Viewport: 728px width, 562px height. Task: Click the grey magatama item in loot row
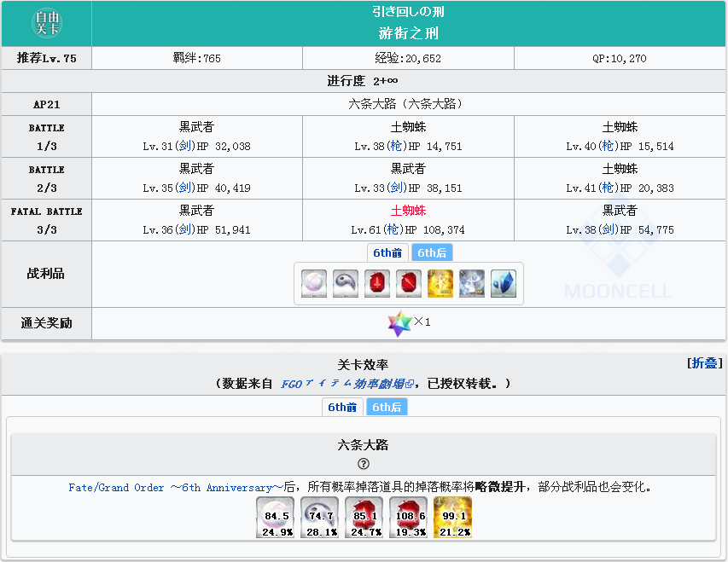[346, 283]
